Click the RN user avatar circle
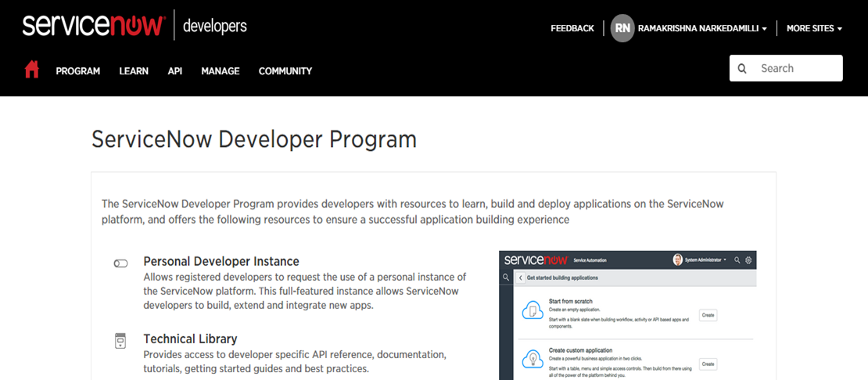Image resolution: width=868 pixels, height=380 pixels. 622,28
